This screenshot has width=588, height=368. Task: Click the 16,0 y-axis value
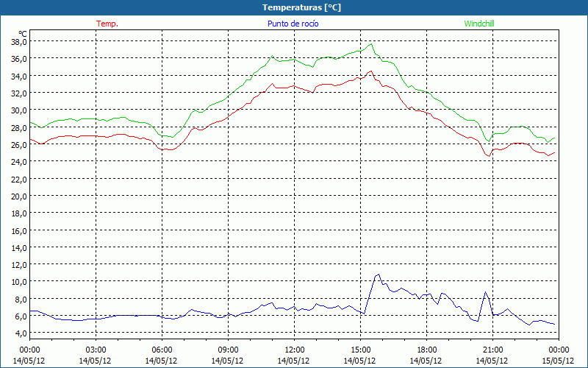19,230
